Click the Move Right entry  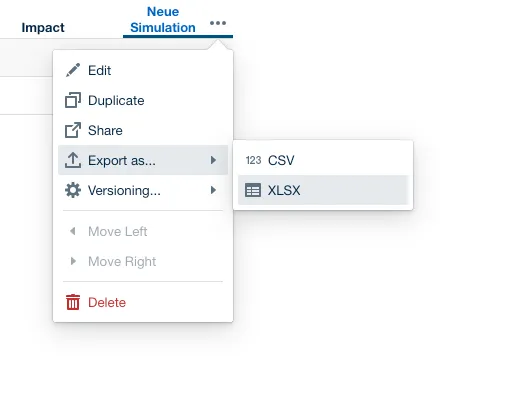[143, 261]
